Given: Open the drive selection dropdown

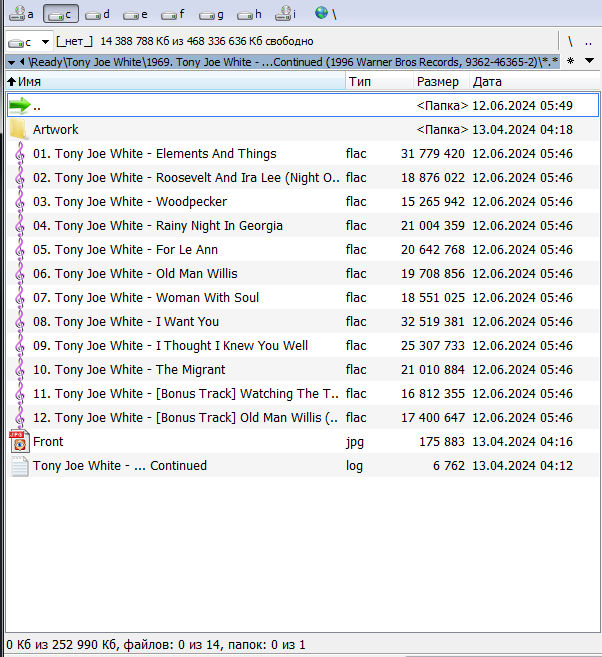Looking at the screenshot, I should (x=29, y=42).
